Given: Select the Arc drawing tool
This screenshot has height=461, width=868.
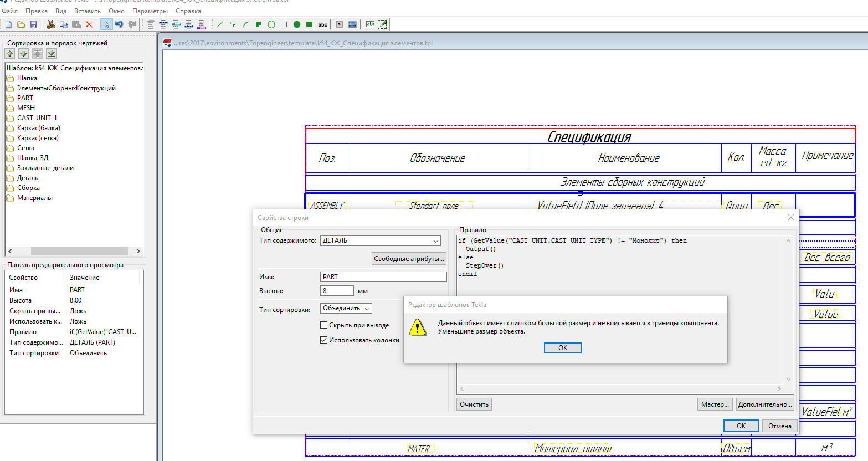Looking at the screenshot, I should click(x=245, y=24).
